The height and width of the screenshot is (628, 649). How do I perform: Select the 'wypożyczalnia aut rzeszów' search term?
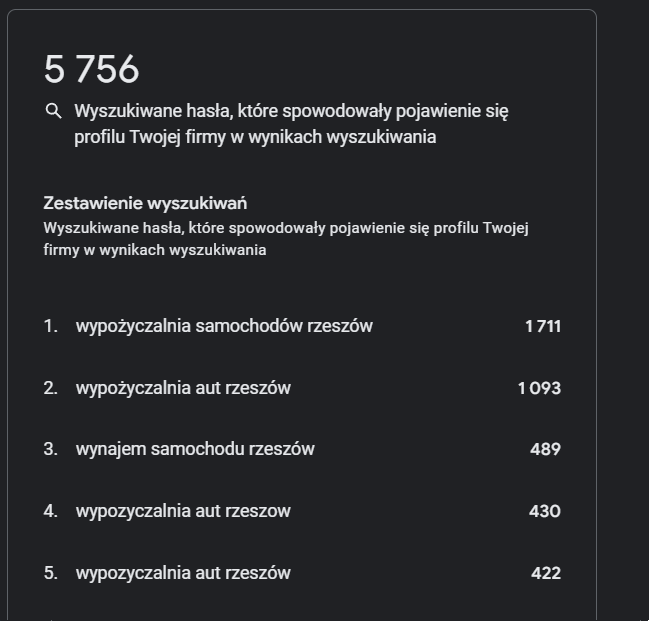point(183,388)
